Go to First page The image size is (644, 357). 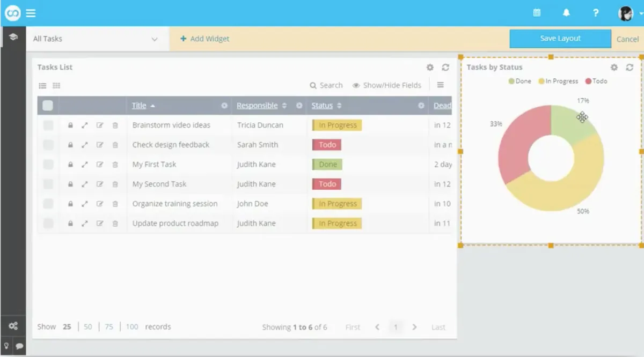pos(353,327)
